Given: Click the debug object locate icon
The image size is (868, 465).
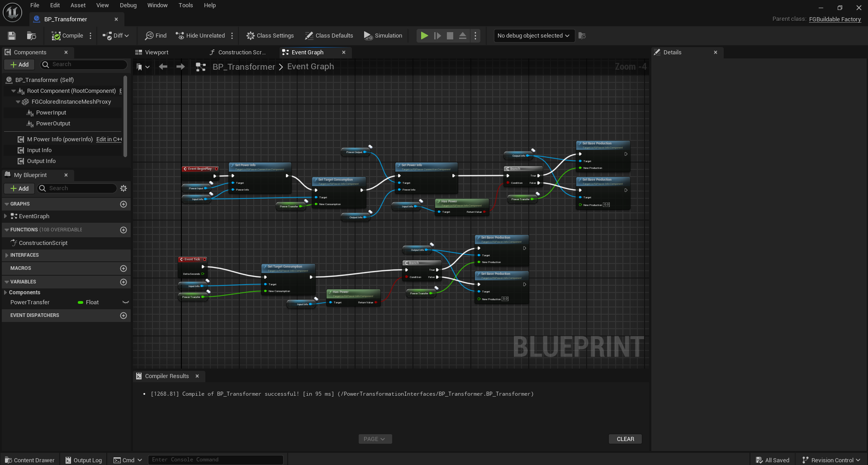Looking at the screenshot, I should [x=582, y=36].
